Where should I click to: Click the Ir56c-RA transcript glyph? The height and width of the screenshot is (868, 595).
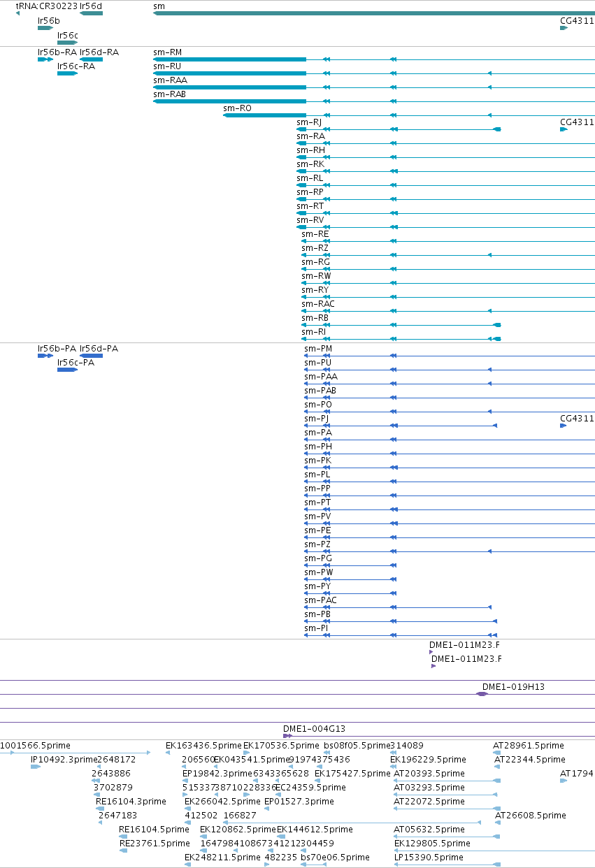67,73
